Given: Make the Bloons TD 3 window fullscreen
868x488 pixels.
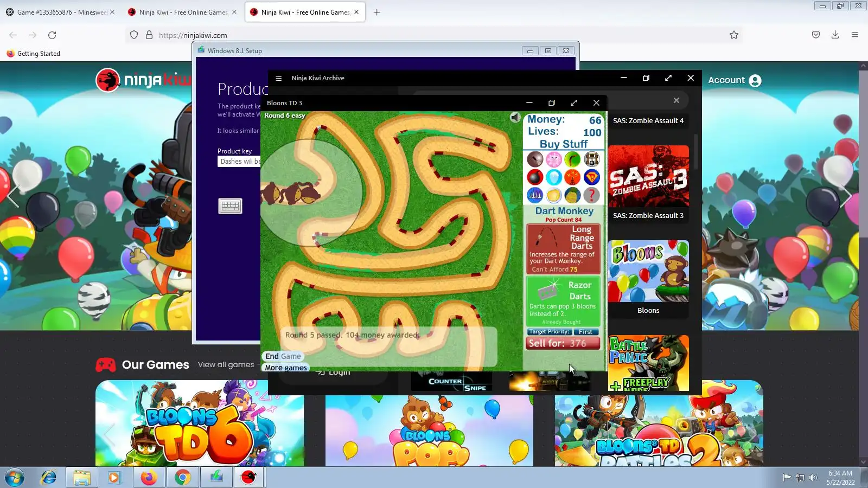Looking at the screenshot, I should coord(574,102).
